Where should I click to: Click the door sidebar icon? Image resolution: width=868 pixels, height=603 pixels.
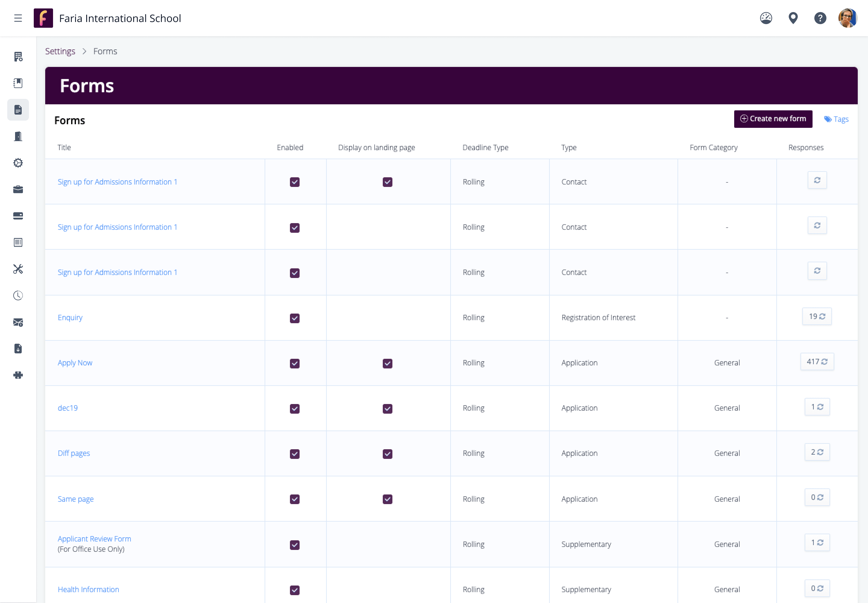pos(18,136)
